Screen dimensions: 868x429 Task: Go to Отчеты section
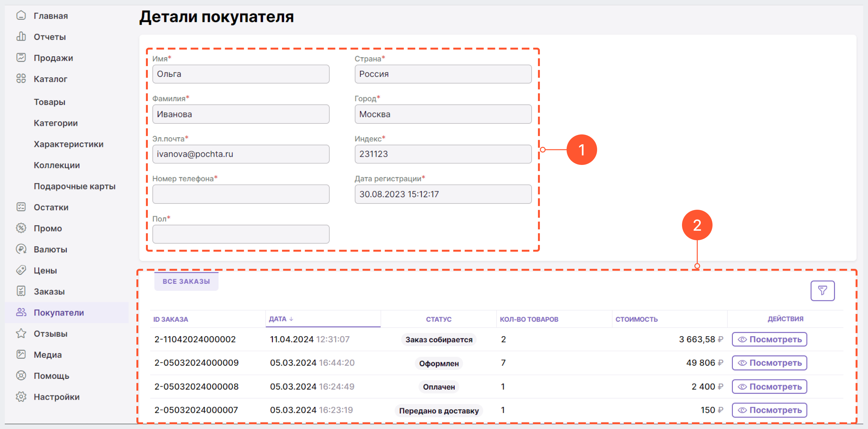tap(50, 37)
